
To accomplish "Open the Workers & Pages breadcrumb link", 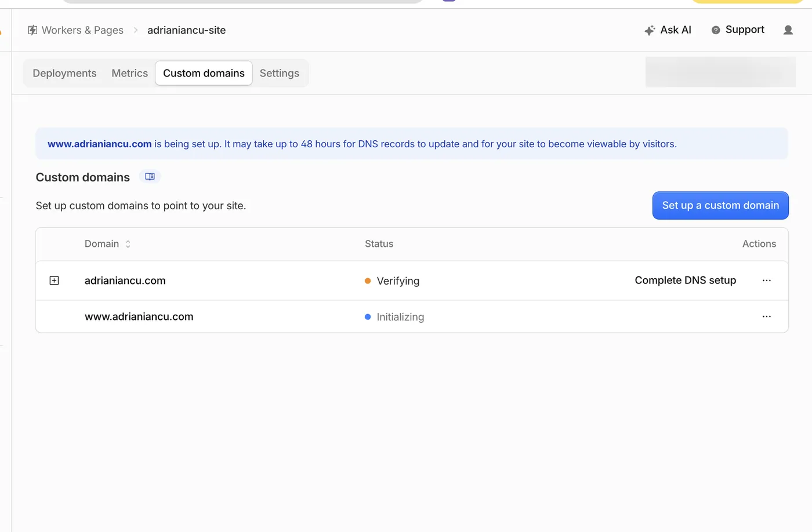I will coord(82,30).
